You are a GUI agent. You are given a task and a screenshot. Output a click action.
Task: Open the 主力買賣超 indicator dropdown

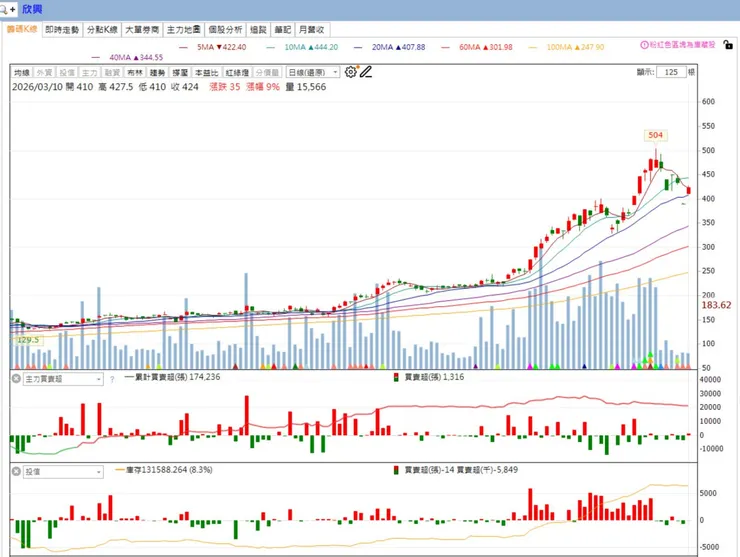coord(63,379)
